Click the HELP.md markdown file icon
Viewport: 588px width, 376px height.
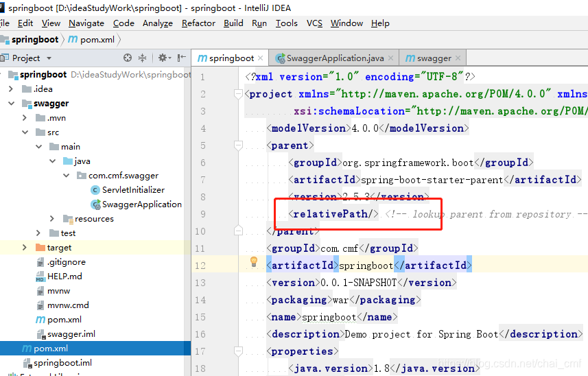40,277
